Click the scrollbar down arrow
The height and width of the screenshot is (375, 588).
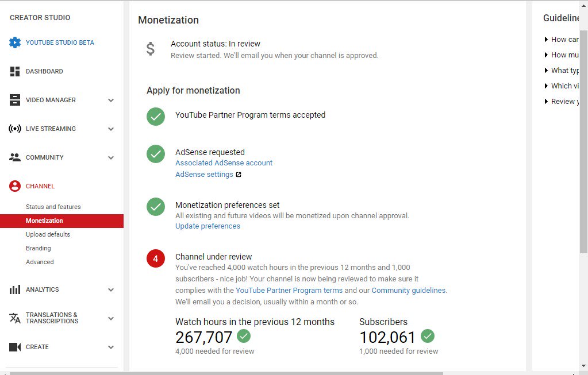coord(583,366)
